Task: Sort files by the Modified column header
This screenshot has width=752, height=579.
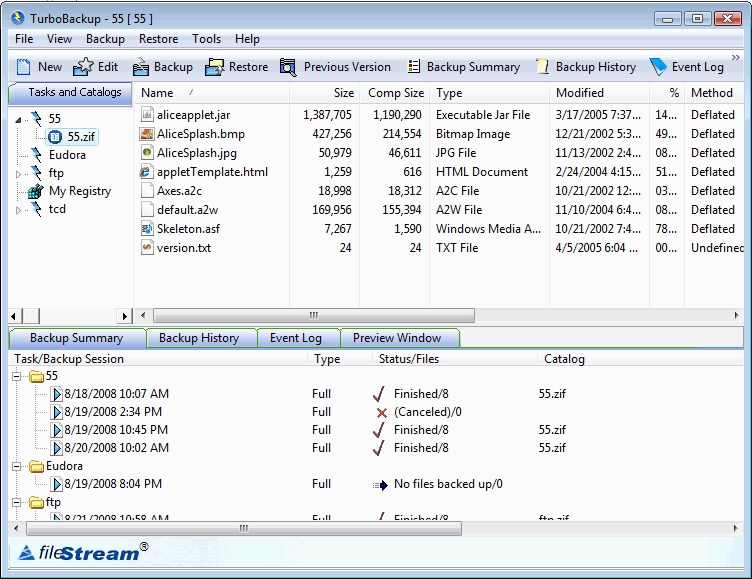Action: click(599, 93)
